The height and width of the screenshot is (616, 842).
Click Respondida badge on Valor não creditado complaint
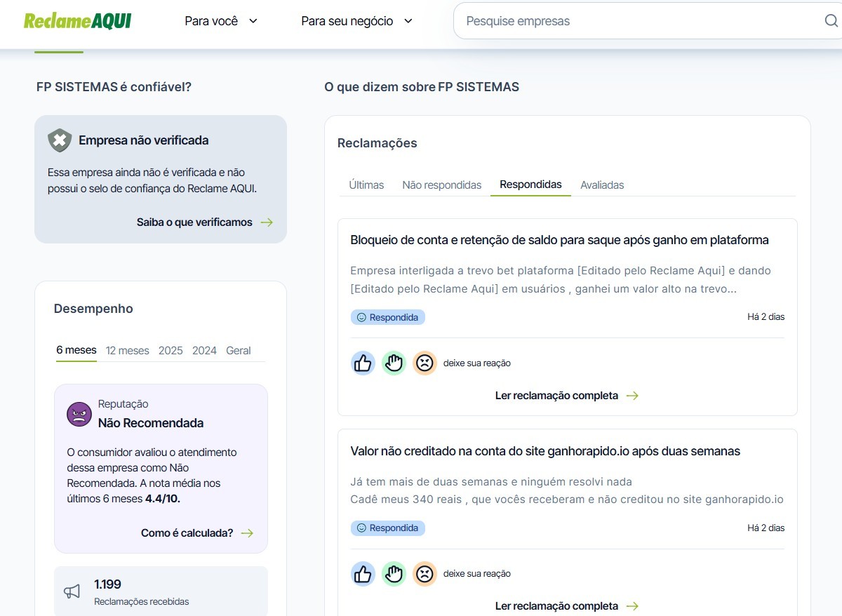tap(388, 528)
